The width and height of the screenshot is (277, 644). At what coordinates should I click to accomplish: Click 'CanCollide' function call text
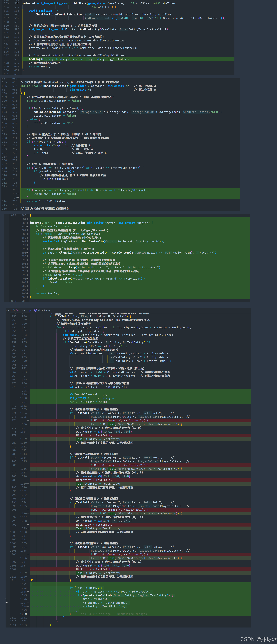point(78,342)
